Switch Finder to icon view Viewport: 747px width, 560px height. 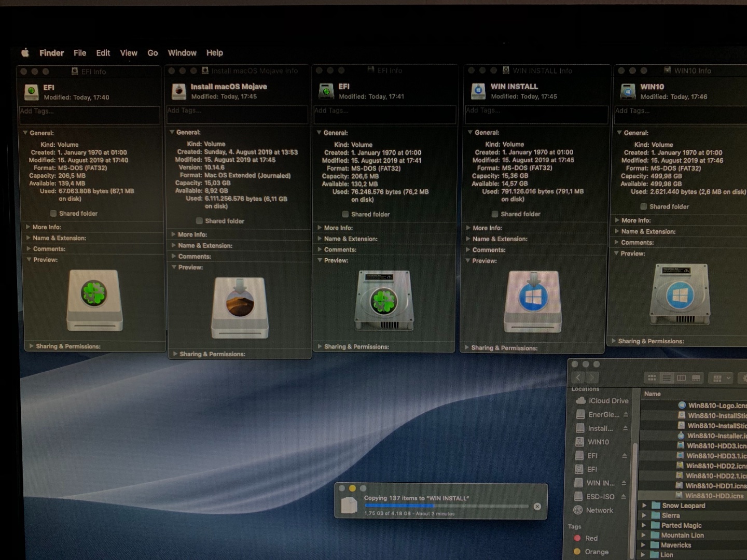(x=652, y=378)
